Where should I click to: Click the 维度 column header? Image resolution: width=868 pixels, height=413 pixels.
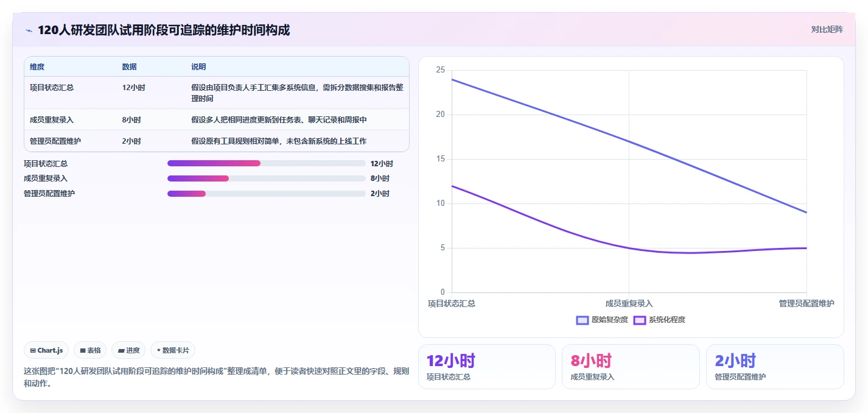click(37, 67)
